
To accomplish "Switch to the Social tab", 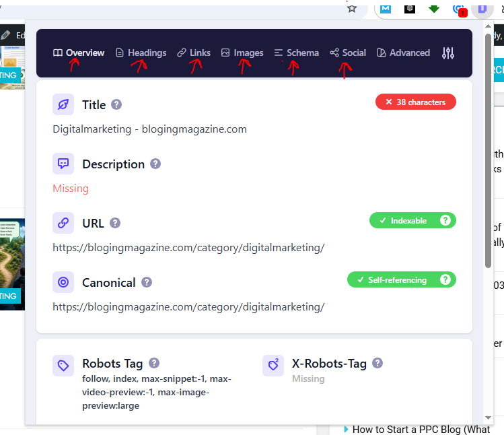I will (348, 53).
